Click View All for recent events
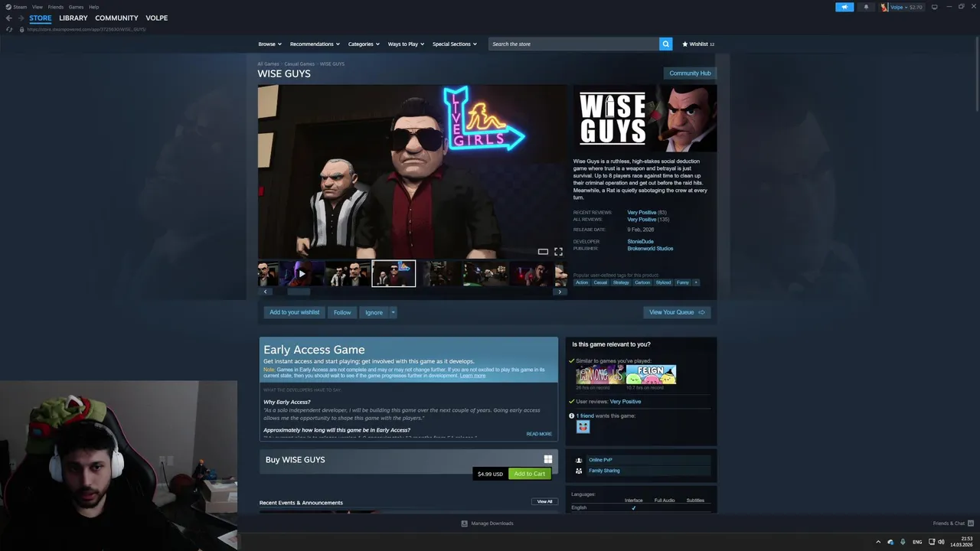Image resolution: width=980 pixels, height=551 pixels. [544, 502]
